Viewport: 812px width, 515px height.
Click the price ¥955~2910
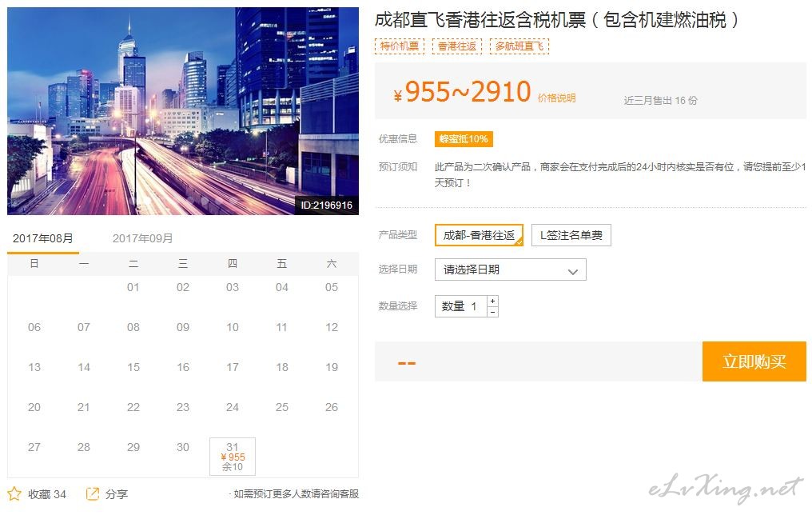[463, 92]
